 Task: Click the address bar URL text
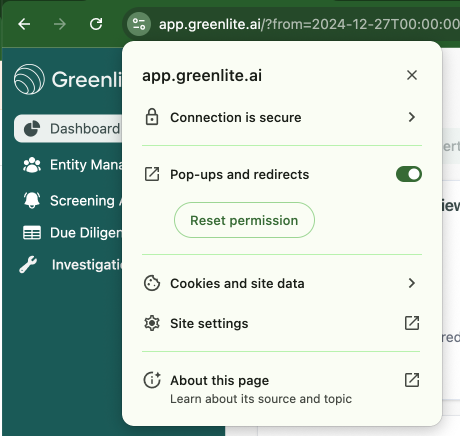309,24
